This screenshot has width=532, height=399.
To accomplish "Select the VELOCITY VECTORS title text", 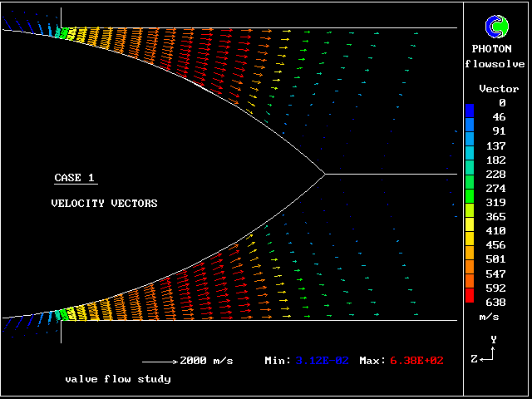I will tap(104, 204).
